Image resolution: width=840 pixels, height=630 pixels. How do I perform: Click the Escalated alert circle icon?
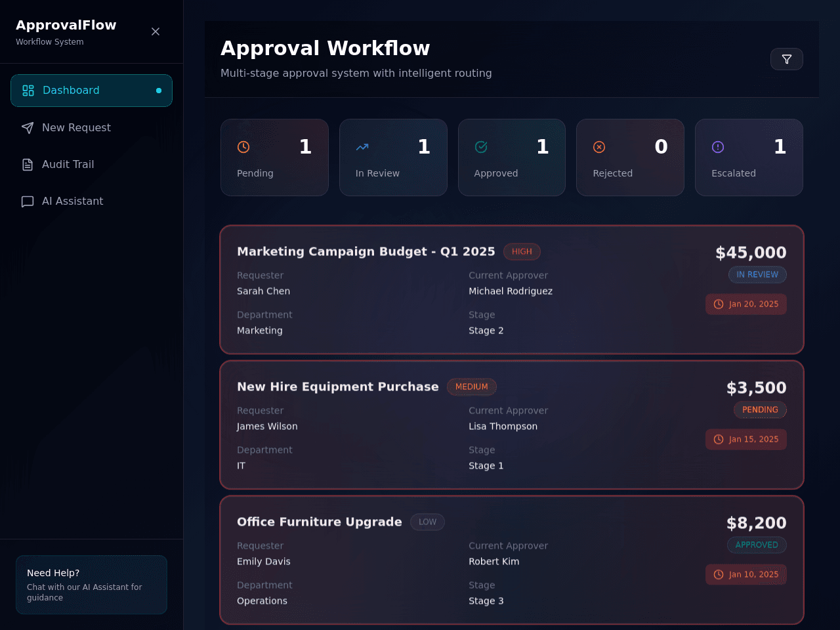tap(718, 147)
